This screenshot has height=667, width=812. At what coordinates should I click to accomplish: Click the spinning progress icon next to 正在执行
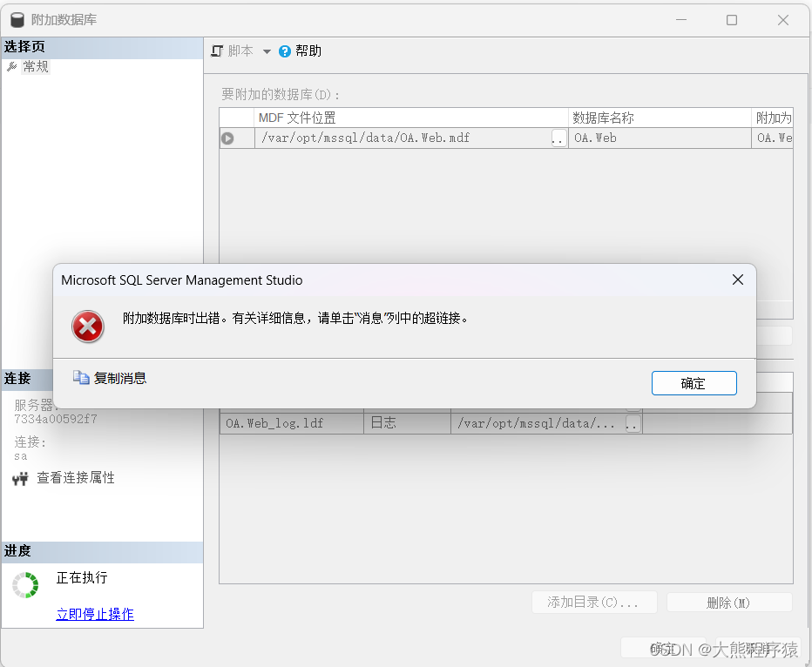24,585
